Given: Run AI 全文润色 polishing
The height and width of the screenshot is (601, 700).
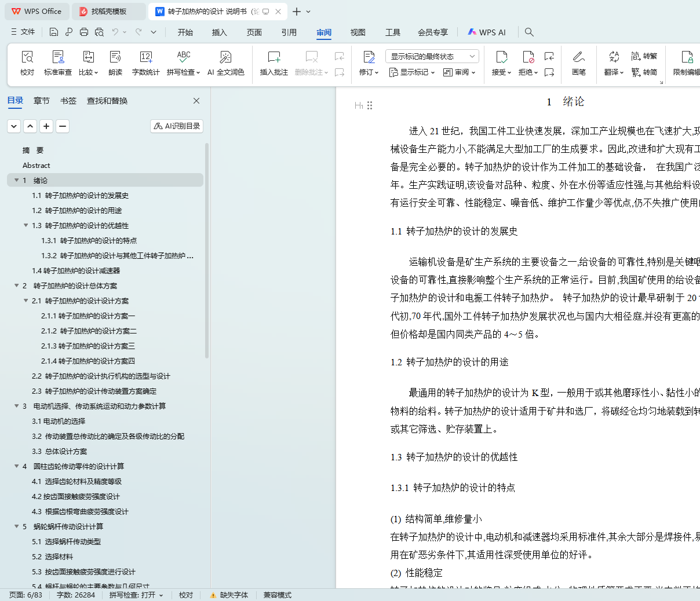Looking at the screenshot, I should click(225, 63).
